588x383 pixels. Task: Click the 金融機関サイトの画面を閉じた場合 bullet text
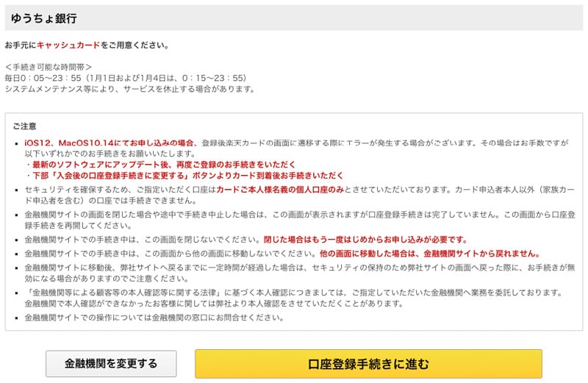point(300,220)
